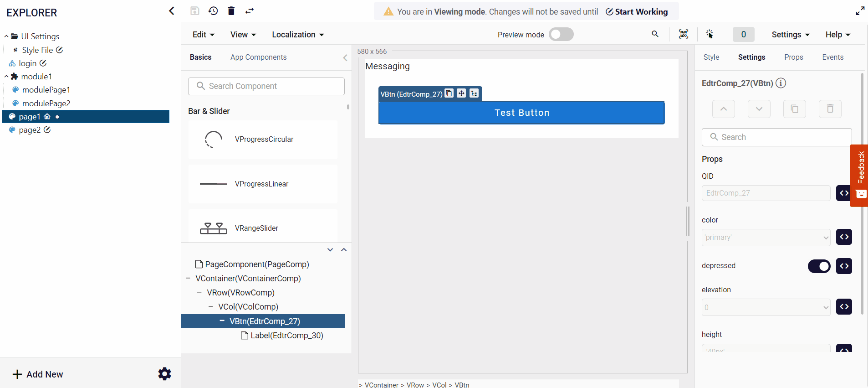Open the Localization menu
The width and height of the screenshot is (868, 388).
pos(298,35)
